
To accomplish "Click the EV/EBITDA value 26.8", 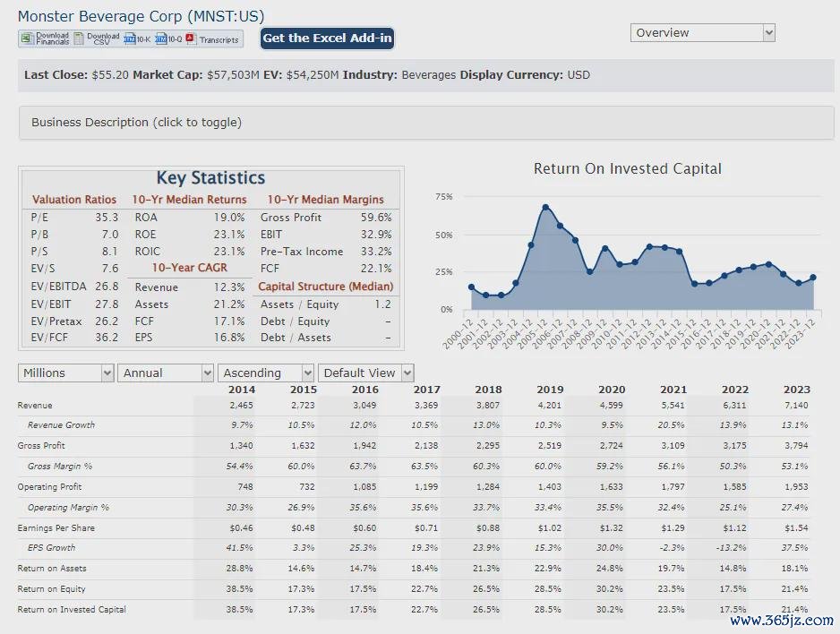I will pos(107,287).
